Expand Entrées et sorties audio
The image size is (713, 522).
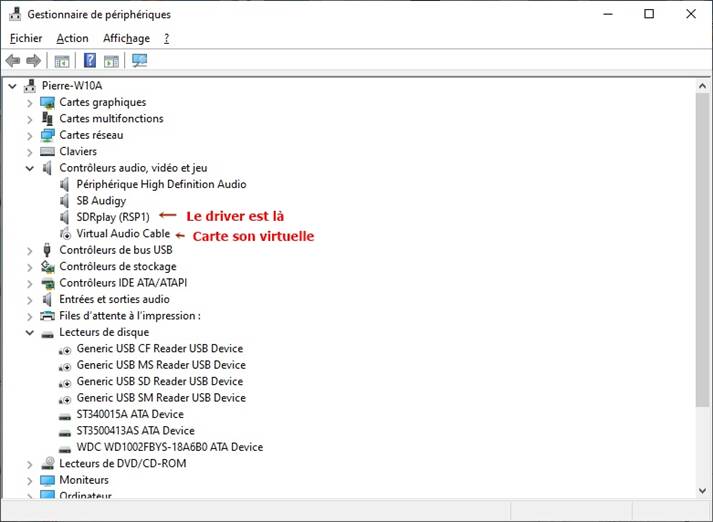pos(30,300)
